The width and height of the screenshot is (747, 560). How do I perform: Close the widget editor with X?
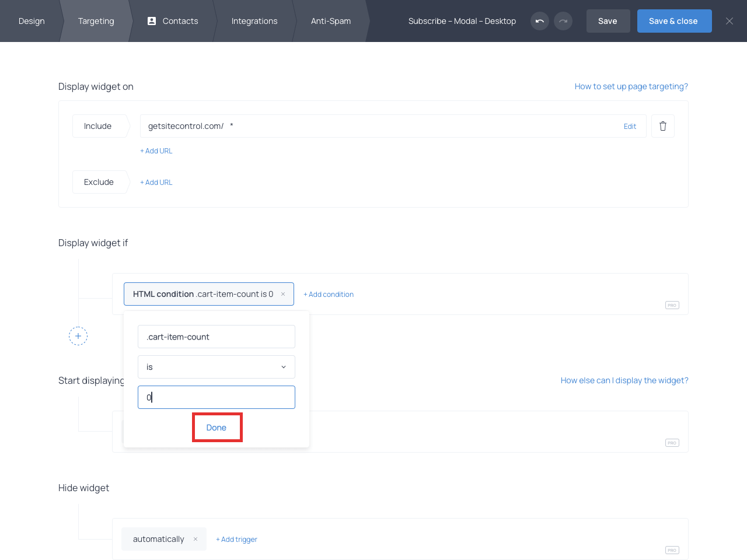coord(729,21)
